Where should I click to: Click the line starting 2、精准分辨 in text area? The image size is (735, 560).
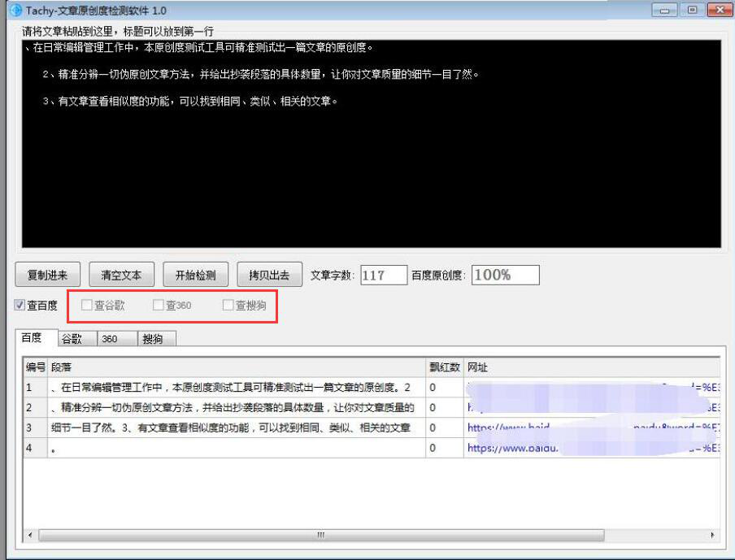pos(261,74)
